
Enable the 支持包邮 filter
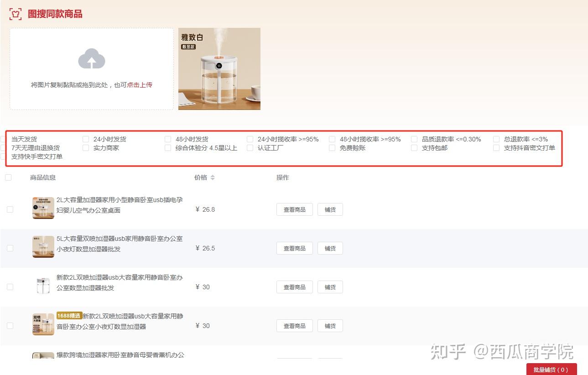414,147
